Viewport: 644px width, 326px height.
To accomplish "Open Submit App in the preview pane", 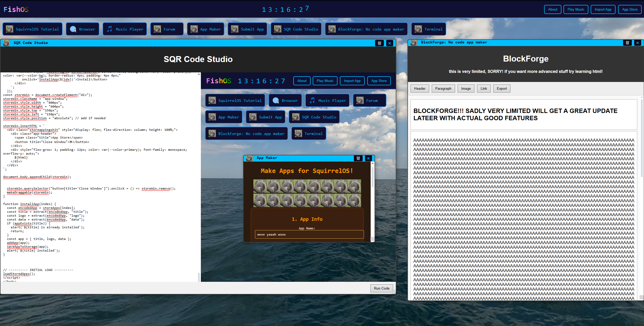I will click(x=266, y=117).
